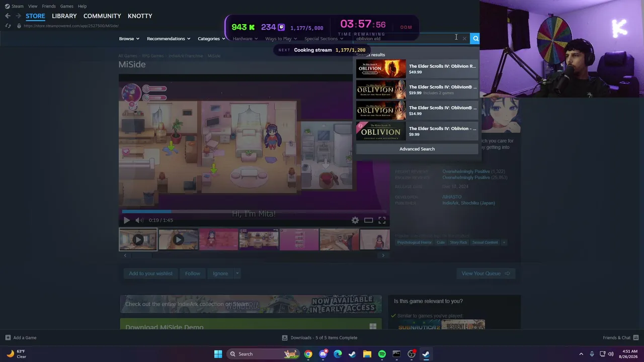644x362 pixels.
Task: Expand the Browse dropdown
Action: click(x=129, y=39)
